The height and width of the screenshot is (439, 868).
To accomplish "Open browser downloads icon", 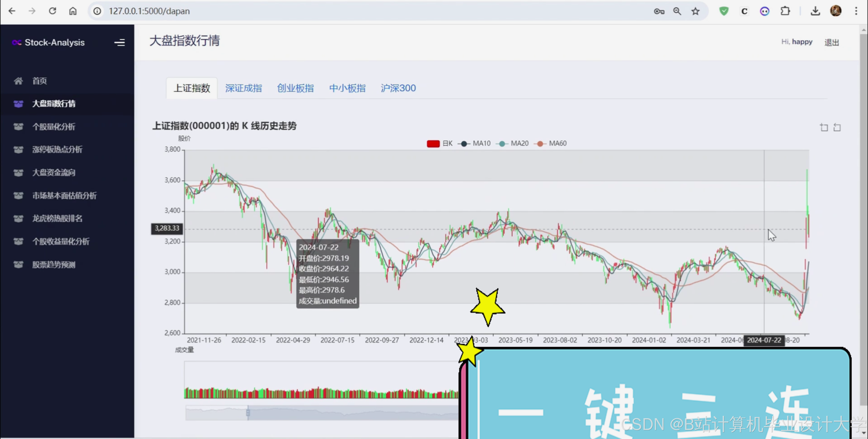I will pyautogui.click(x=815, y=11).
